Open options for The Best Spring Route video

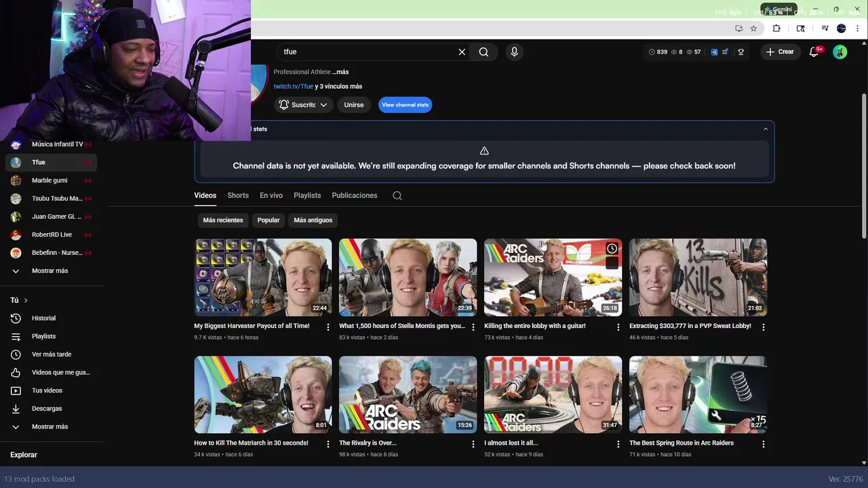(x=764, y=444)
